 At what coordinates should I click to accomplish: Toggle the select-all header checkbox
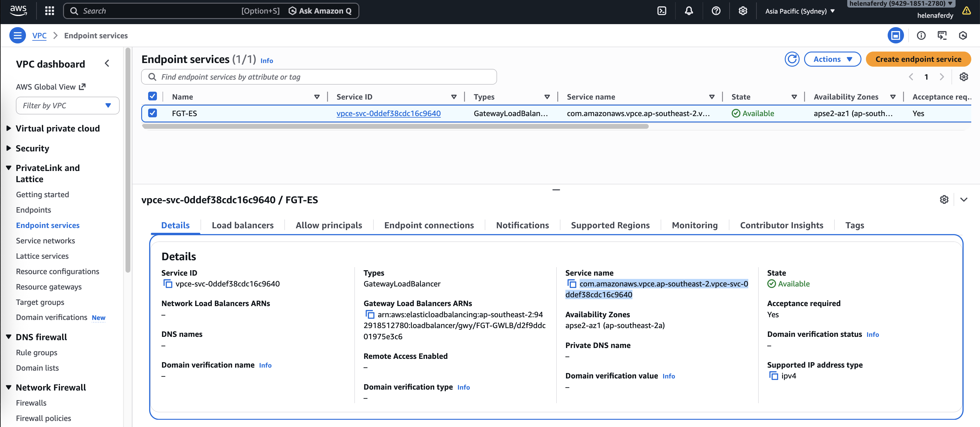[x=153, y=96]
